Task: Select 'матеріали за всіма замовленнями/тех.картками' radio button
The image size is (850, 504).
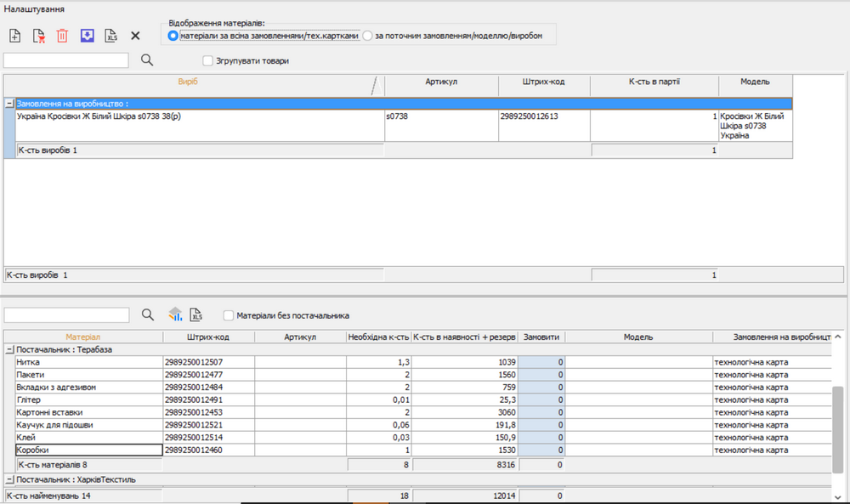Action: (173, 36)
